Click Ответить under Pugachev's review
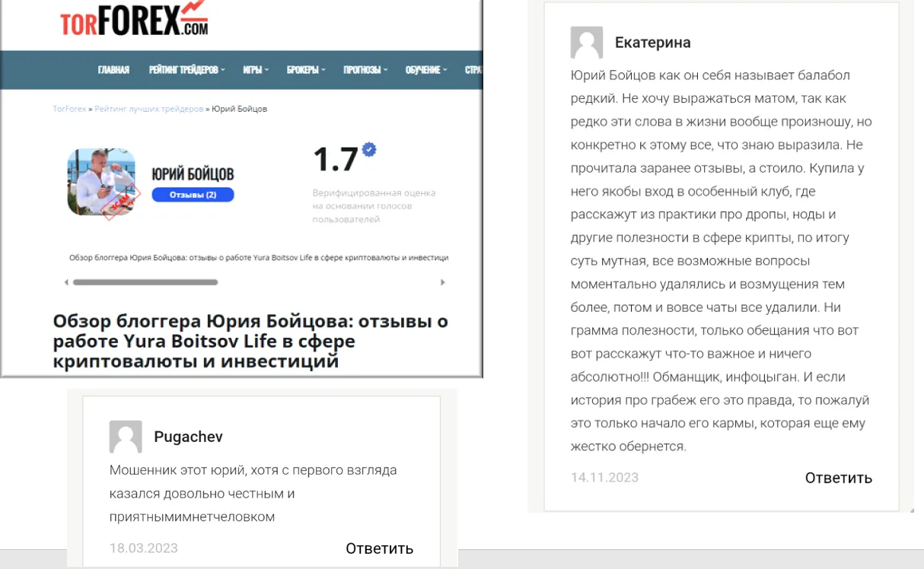 coord(379,548)
